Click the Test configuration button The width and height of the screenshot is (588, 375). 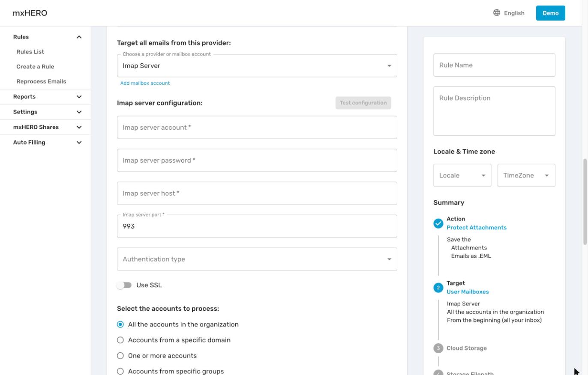point(363,103)
